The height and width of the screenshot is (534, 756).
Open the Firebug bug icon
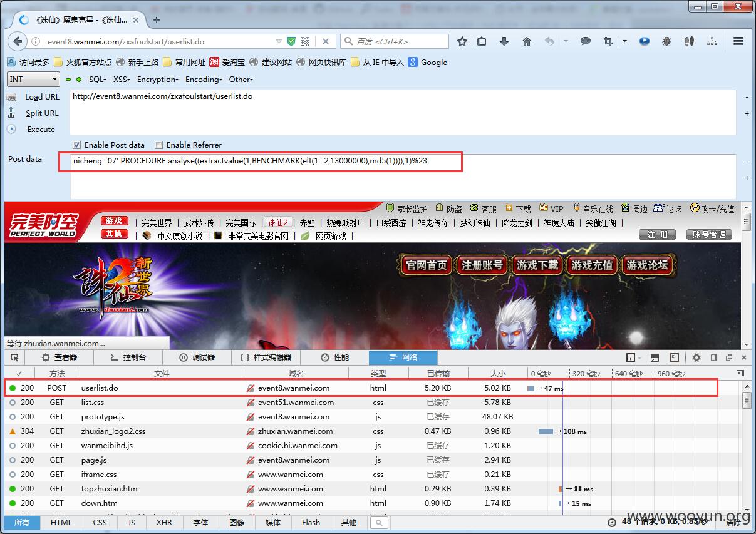667,41
